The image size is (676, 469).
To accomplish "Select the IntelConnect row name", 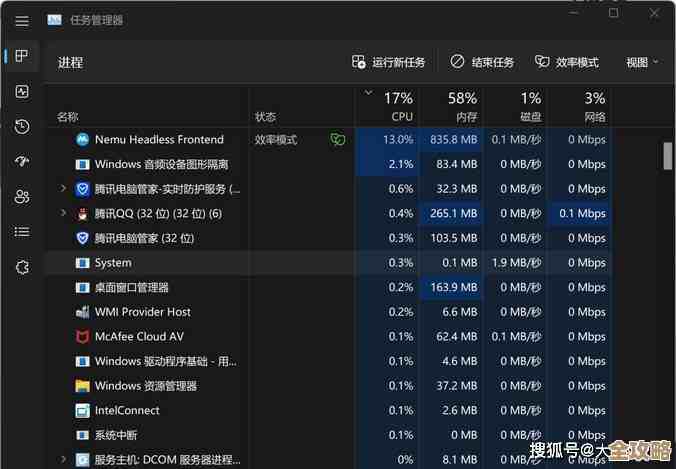I will coord(127,410).
